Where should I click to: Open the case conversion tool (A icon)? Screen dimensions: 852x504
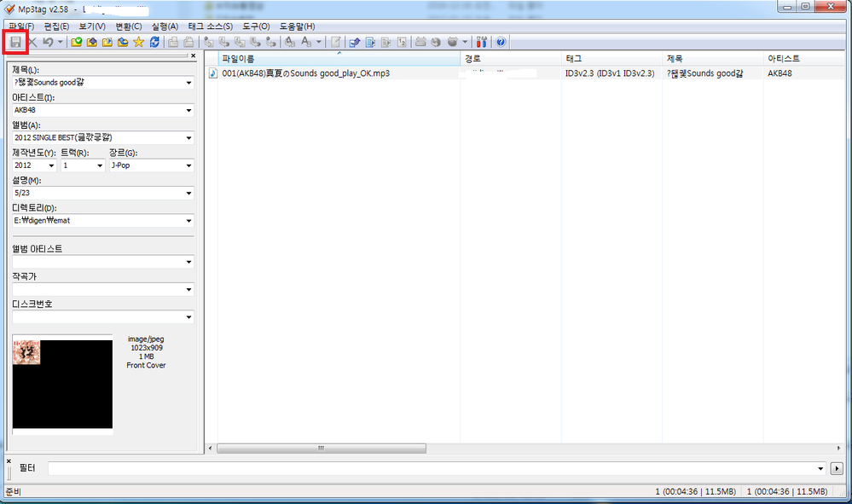point(306,42)
